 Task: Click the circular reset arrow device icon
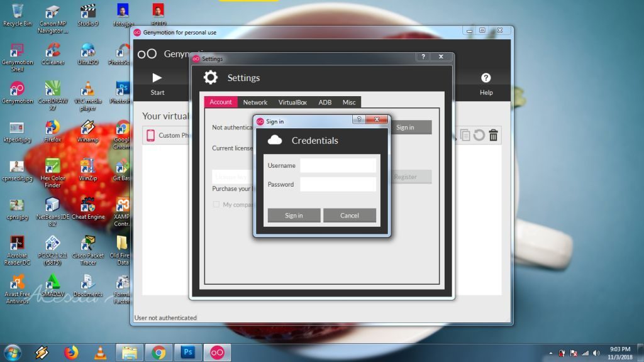tap(479, 135)
